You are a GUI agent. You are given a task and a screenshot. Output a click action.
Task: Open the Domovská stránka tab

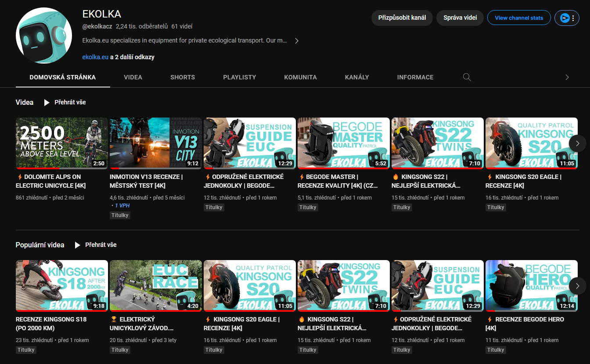(x=63, y=77)
